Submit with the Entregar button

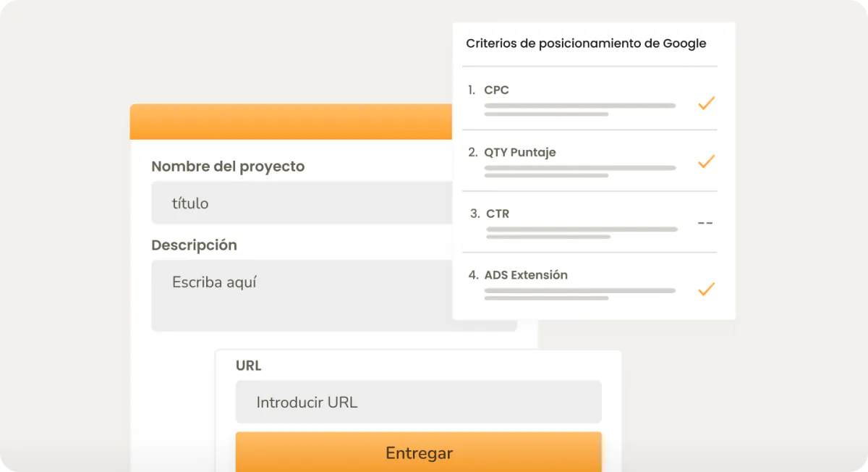tap(418, 452)
